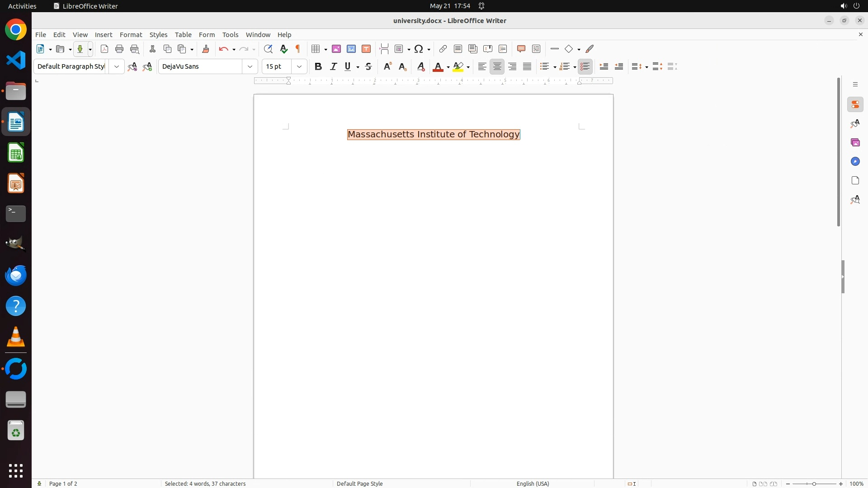Viewport: 868px width, 488px height.
Task: Click English (USA) language in status bar
Action: 533,483
